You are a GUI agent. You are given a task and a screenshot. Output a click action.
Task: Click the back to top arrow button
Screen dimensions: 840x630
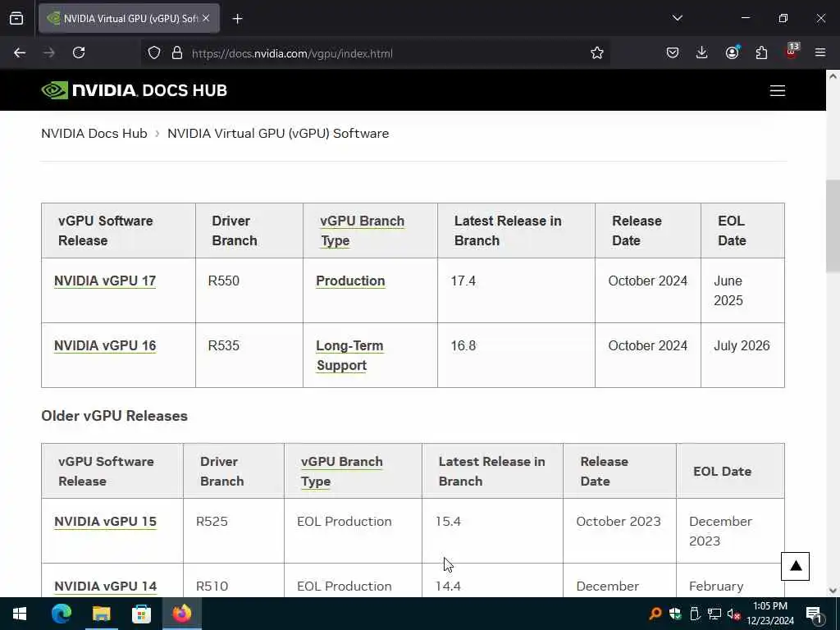pyautogui.click(x=795, y=566)
